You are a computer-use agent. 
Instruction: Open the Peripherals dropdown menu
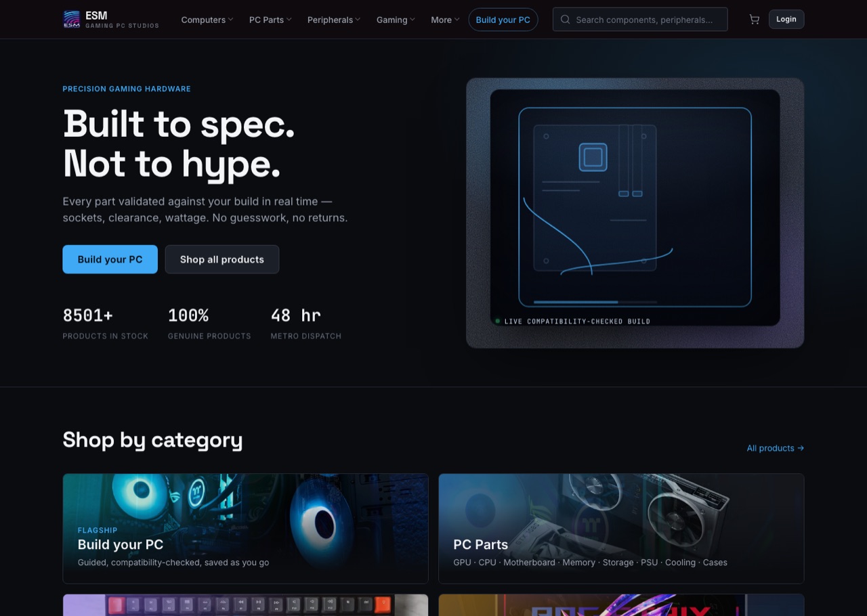point(334,20)
